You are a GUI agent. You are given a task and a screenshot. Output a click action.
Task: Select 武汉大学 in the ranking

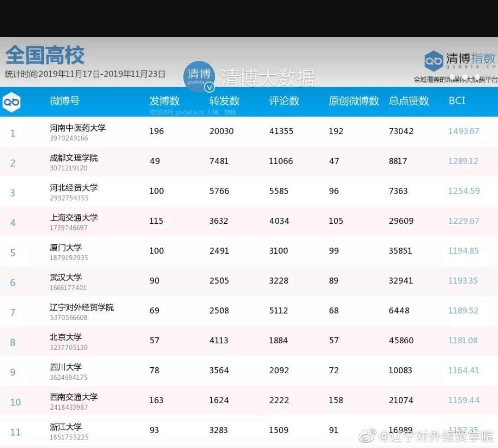pyautogui.click(x=66, y=277)
